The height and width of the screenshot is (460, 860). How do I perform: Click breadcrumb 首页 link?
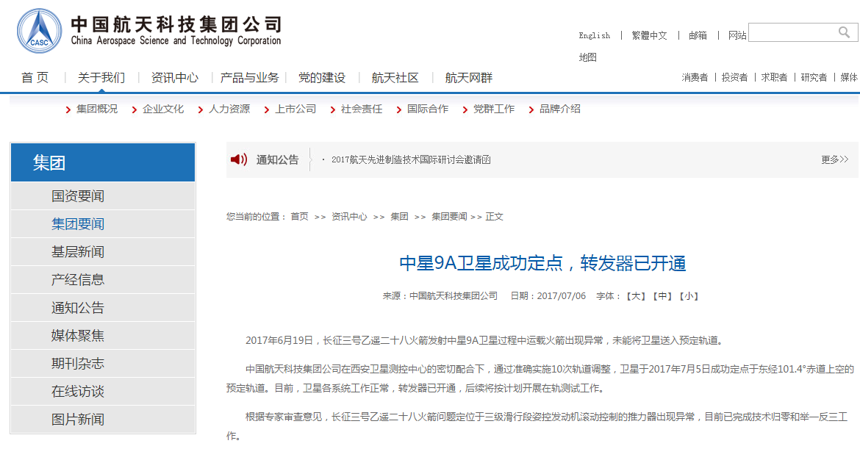(x=299, y=217)
